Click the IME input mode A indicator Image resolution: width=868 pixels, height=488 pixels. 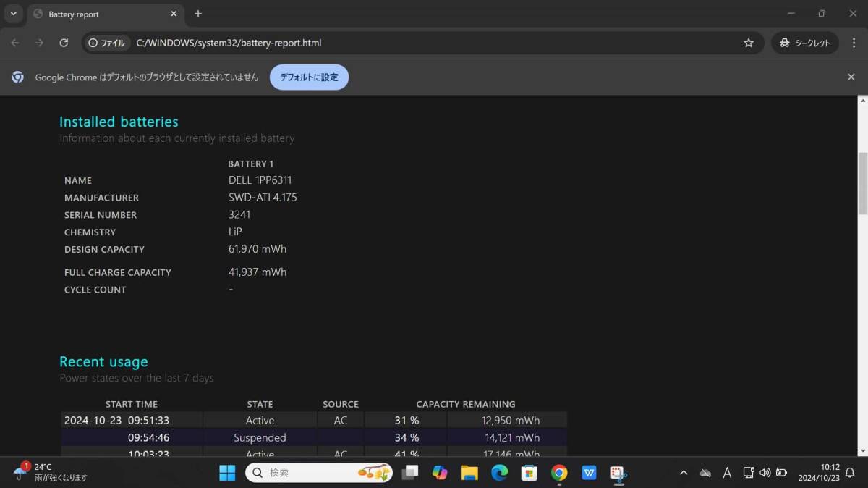727,473
